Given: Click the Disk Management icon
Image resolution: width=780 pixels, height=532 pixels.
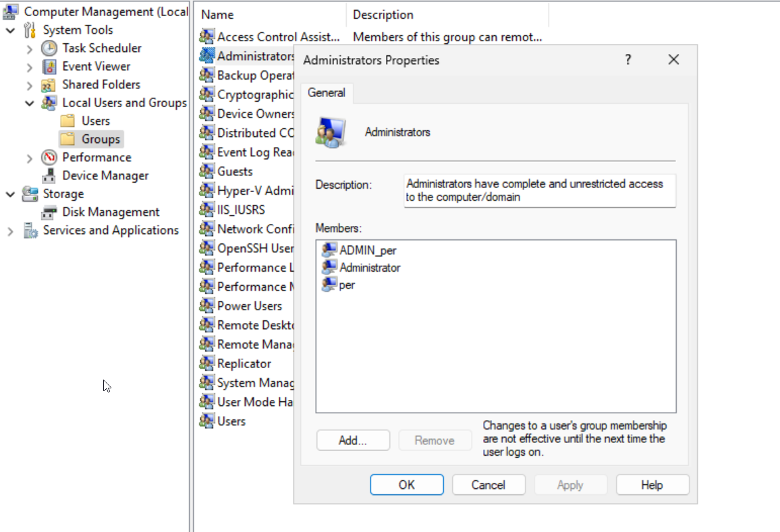Looking at the screenshot, I should click(x=49, y=212).
